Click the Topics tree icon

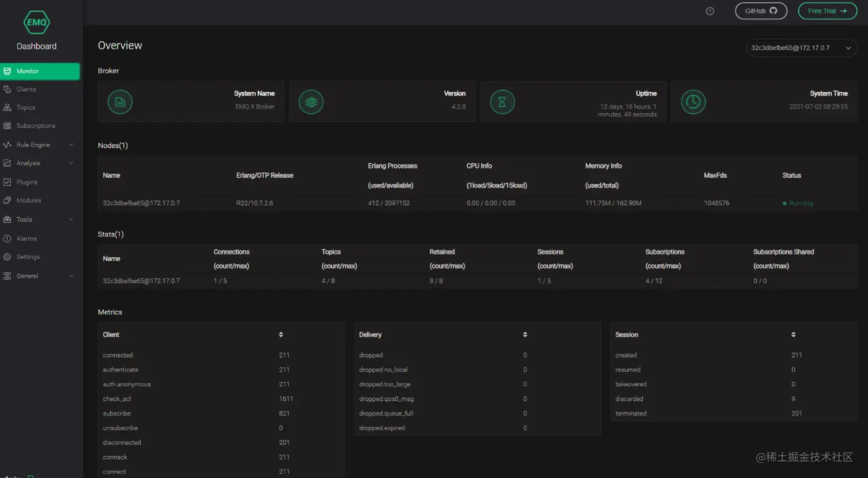click(x=7, y=107)
